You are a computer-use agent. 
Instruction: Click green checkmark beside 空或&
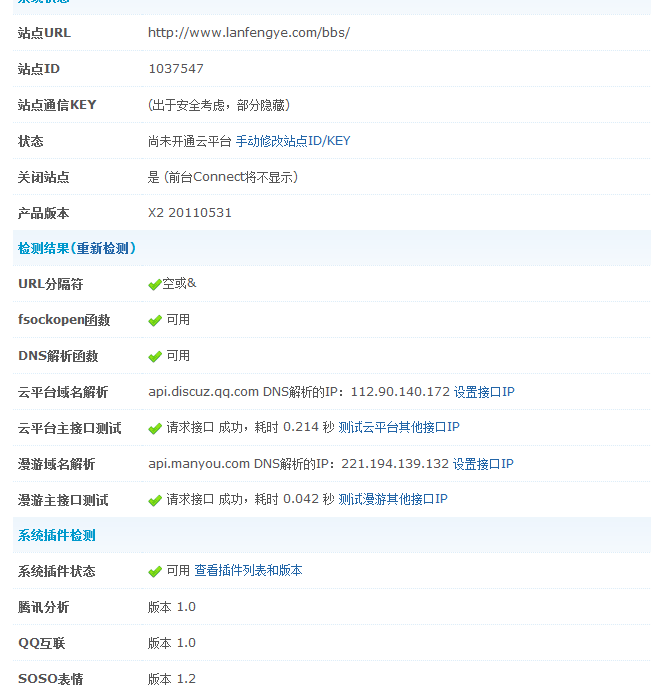(x=155, y=285)
